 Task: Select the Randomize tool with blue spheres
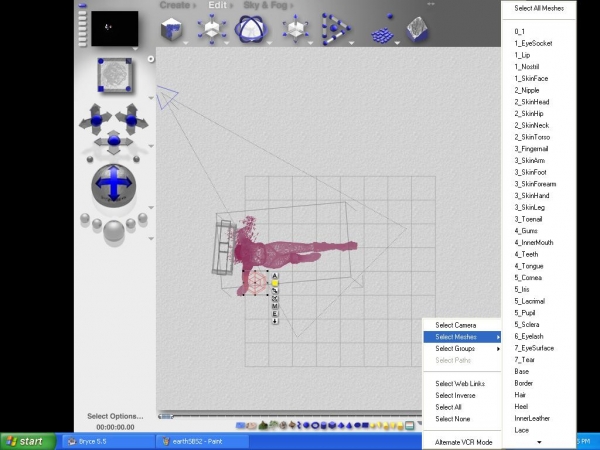383,31
